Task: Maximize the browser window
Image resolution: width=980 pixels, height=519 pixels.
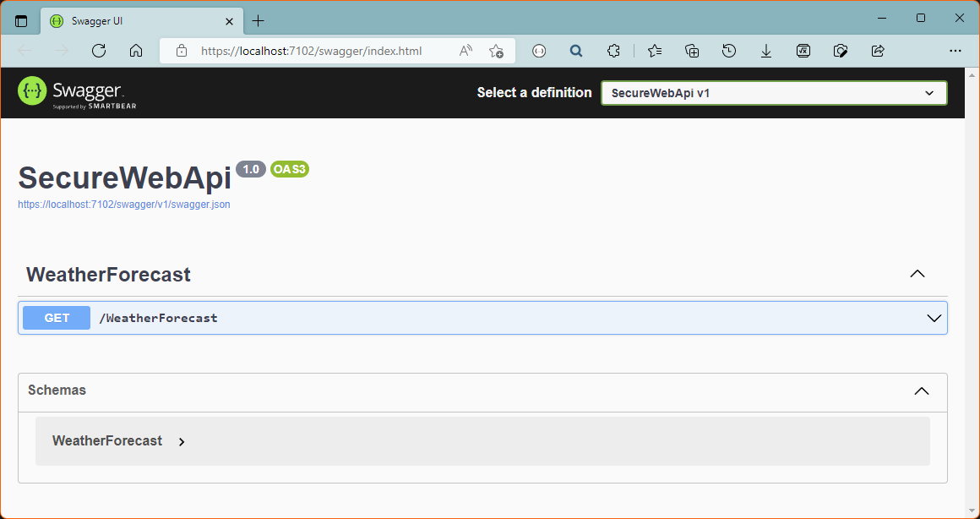Action: pos(921,18)
